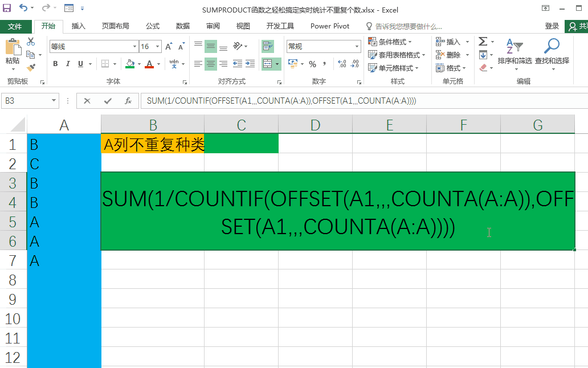Viewport: 588px width, 368px height.
Task: Click the Fill Color bucket swatch
Action: (130, 64)
